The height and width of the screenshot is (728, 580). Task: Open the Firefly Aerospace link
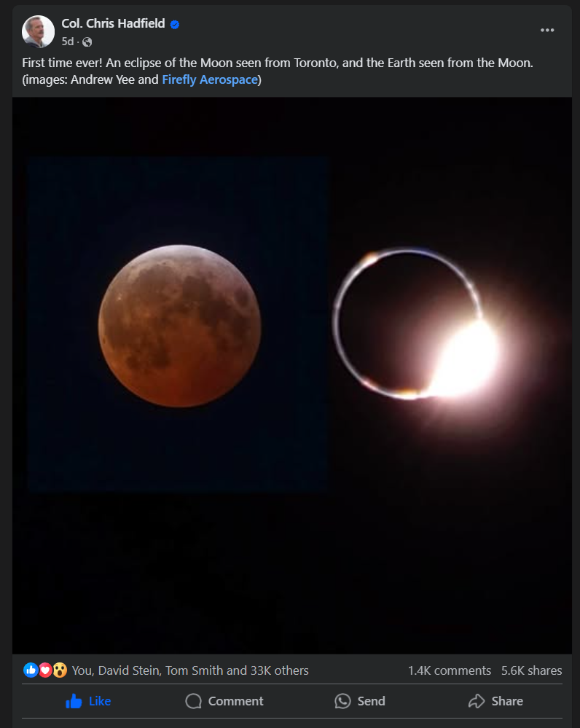pyautogui.click(x=209, y=80)
